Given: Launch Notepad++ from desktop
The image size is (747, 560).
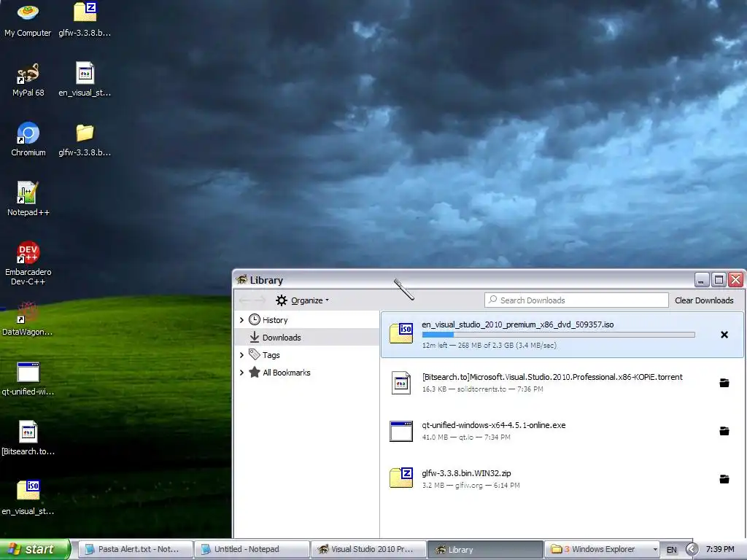Looking at the screenshot, I should [x=28, y=199].
